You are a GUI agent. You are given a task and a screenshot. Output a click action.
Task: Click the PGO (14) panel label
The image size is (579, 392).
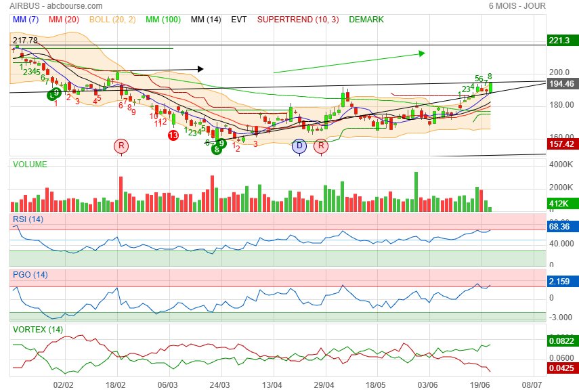[30, 275]
